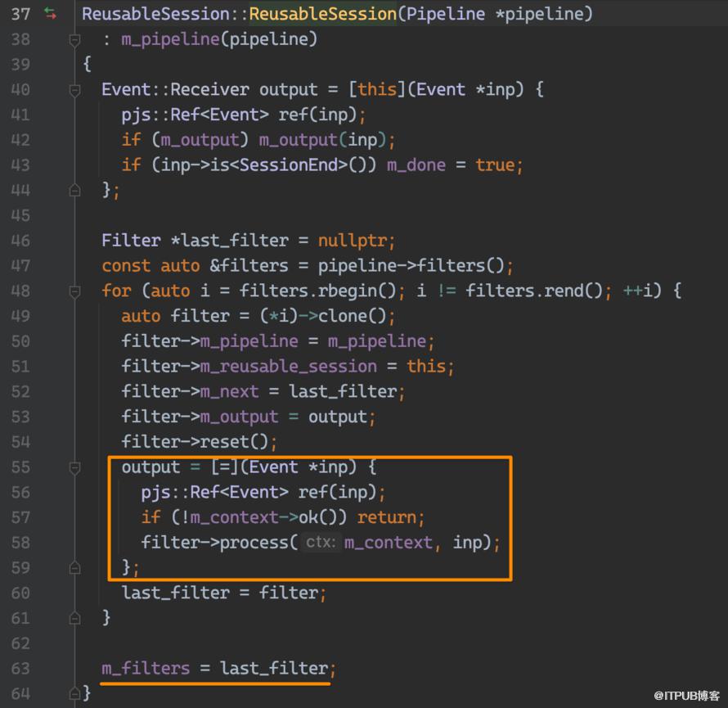Click the "return" keyword on line 57
Viewport: 728px width, 708px height.
(x=387, y=517)
